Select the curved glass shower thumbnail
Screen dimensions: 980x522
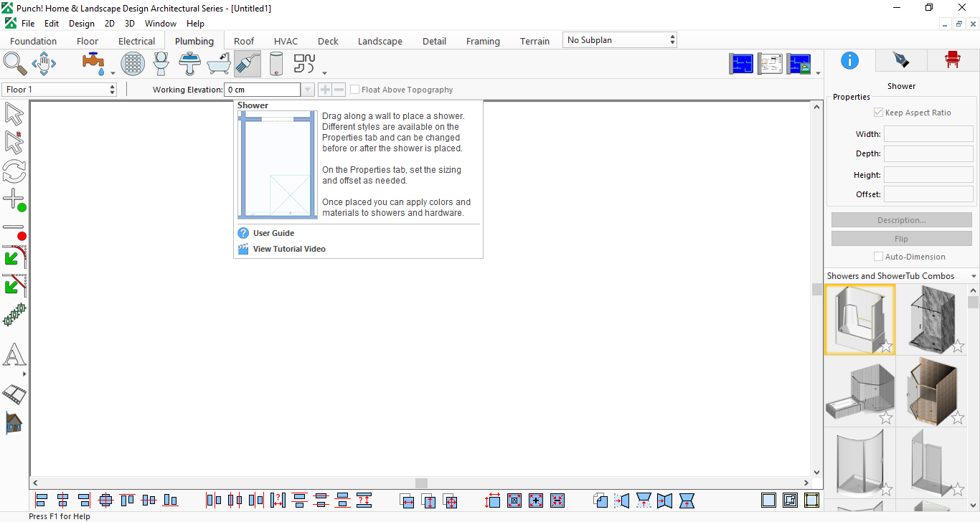point(859,462)
